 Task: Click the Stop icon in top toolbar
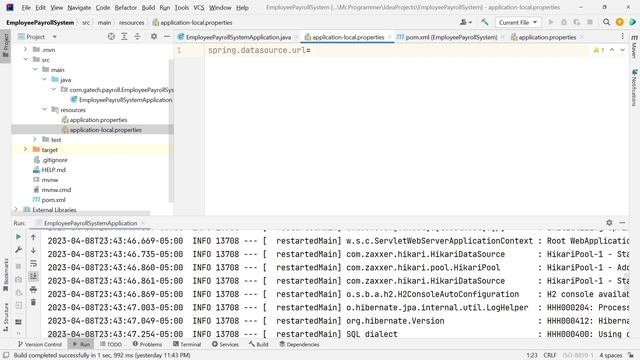click(590, 22)
